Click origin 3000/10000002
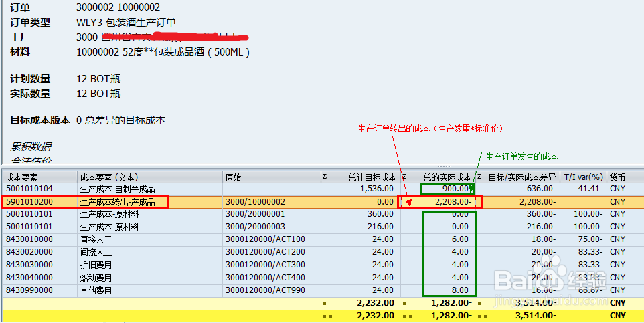Viewport: 644px width, 323px height. pyautogui.click(x=255, y=201)
